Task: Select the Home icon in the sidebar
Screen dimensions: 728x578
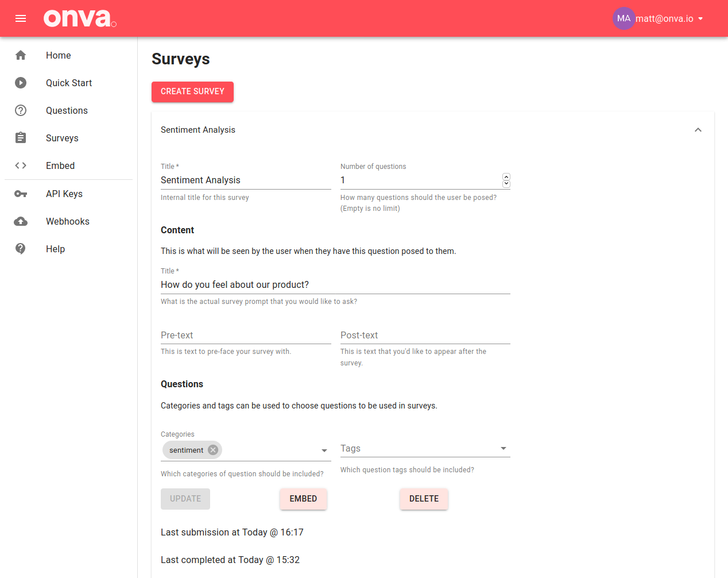Action: click(21, 55)
